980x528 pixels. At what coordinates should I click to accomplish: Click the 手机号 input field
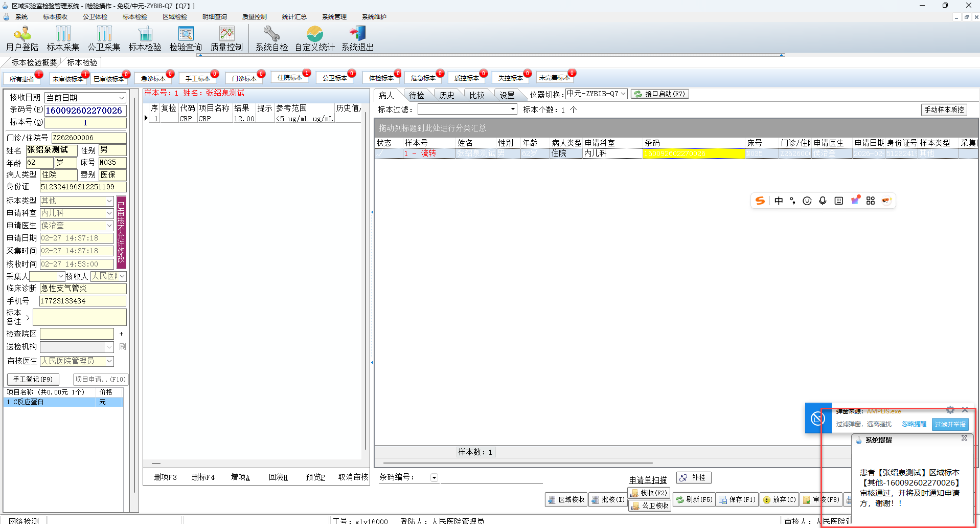pyautogui.click(x=82, y=301)
